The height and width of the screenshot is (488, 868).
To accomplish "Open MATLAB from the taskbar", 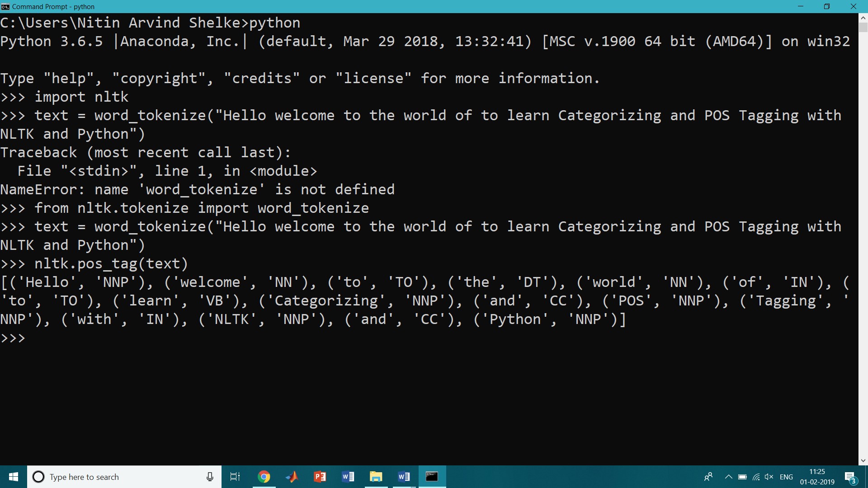I will [x=292, y=477].
